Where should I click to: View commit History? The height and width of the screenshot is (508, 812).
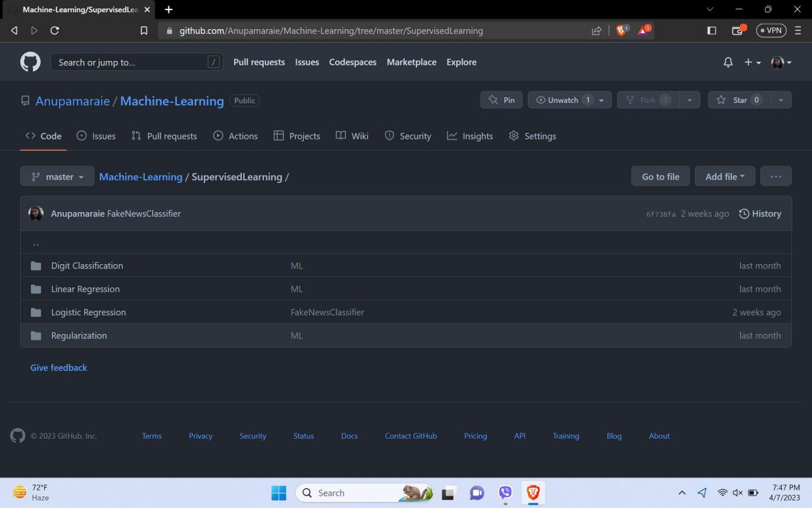[x=760, y=214]
